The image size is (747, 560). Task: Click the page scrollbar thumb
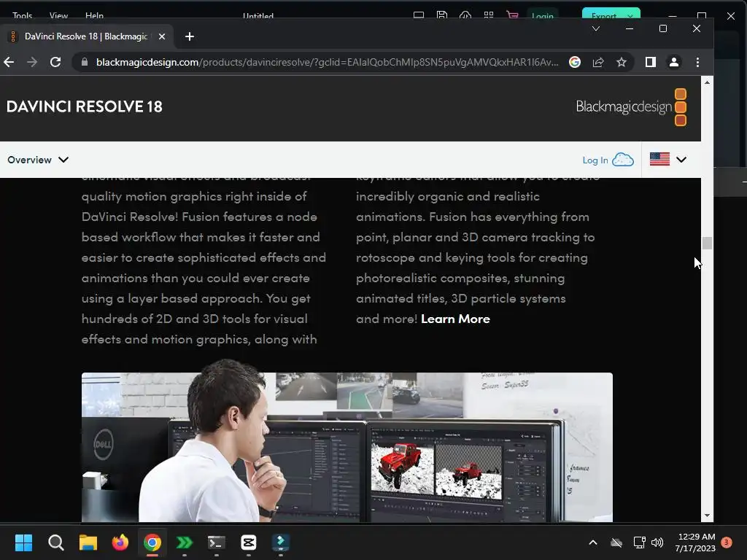point(707,243)
